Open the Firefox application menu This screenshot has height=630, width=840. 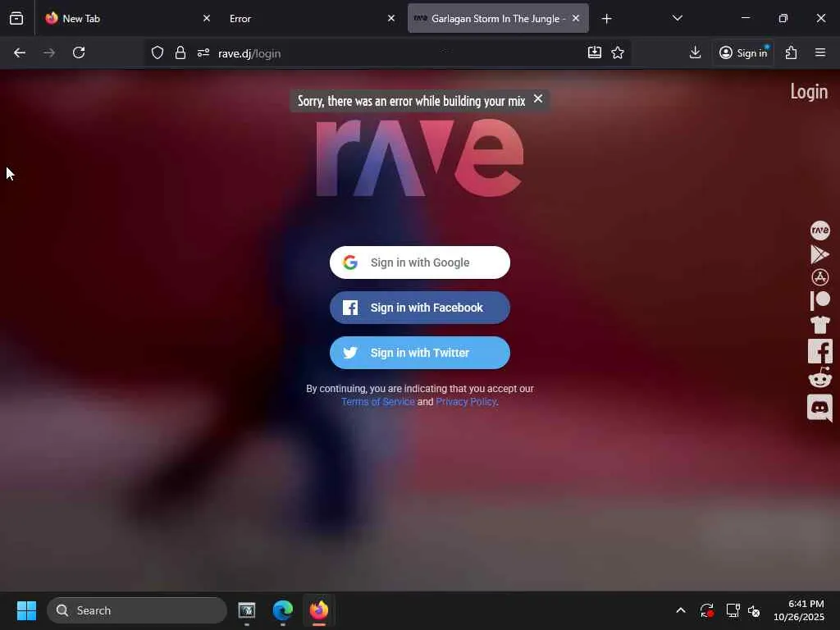click(820, 52)
